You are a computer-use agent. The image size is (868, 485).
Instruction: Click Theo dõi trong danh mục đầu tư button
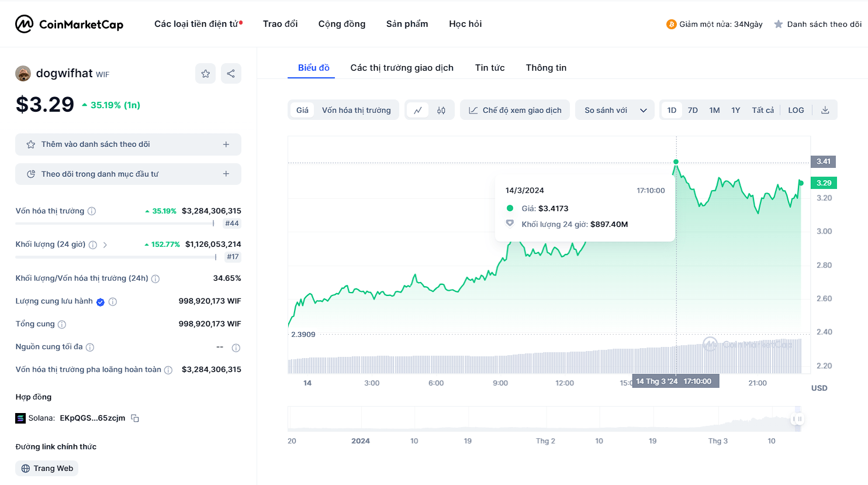128,174
